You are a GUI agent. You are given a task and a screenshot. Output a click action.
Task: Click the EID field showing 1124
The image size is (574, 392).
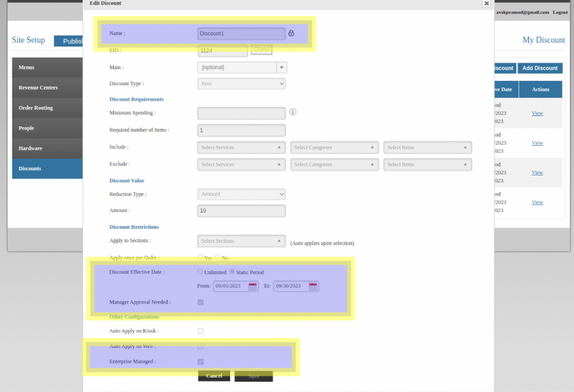(222, 50)
